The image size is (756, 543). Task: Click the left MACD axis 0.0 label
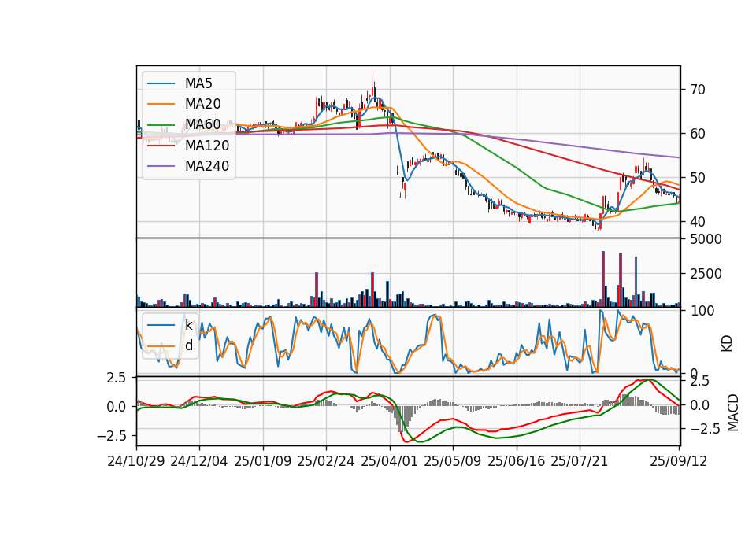pos(117,407)
